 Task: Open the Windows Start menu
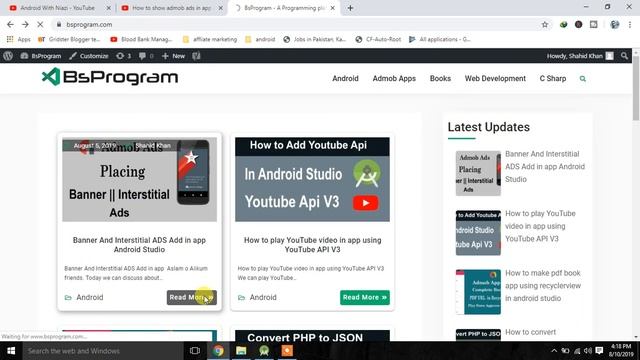11,351
